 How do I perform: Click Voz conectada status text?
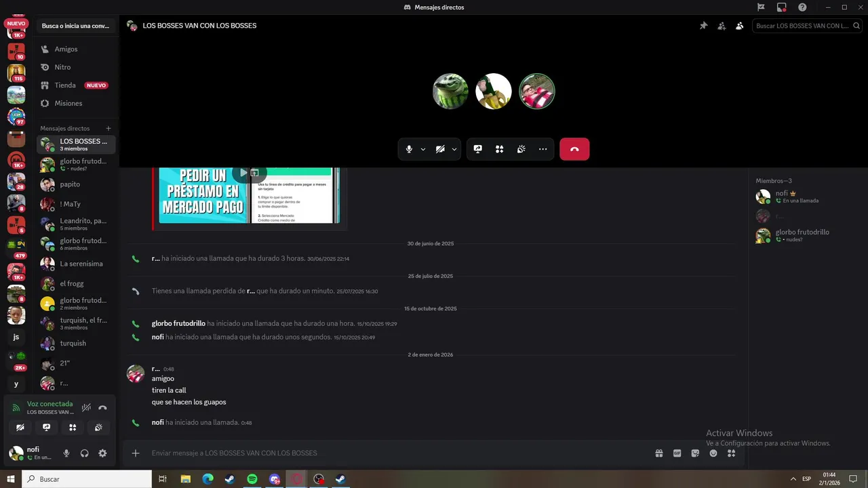point(50,403)
